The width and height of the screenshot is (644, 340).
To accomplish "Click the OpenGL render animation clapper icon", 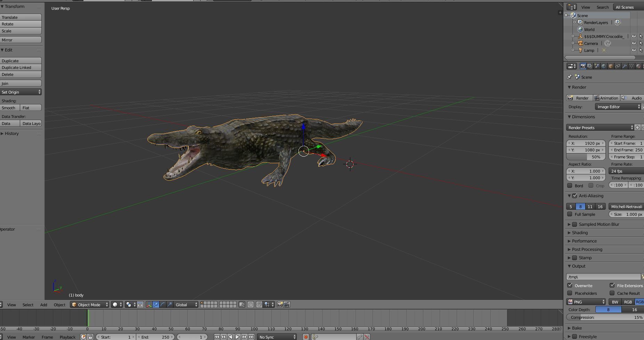I will click(x=287, y=305).
